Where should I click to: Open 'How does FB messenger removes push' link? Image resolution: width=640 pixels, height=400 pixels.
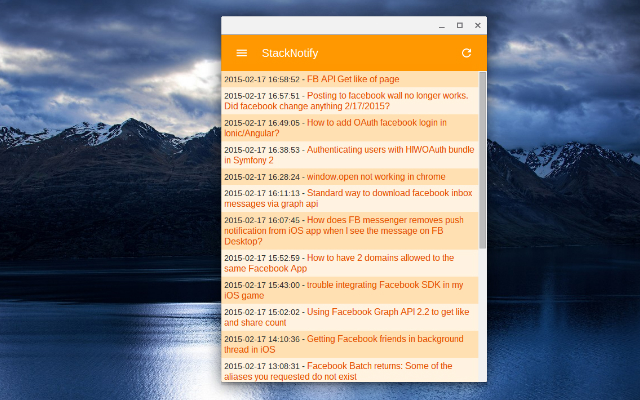click(x=344, y=231)
